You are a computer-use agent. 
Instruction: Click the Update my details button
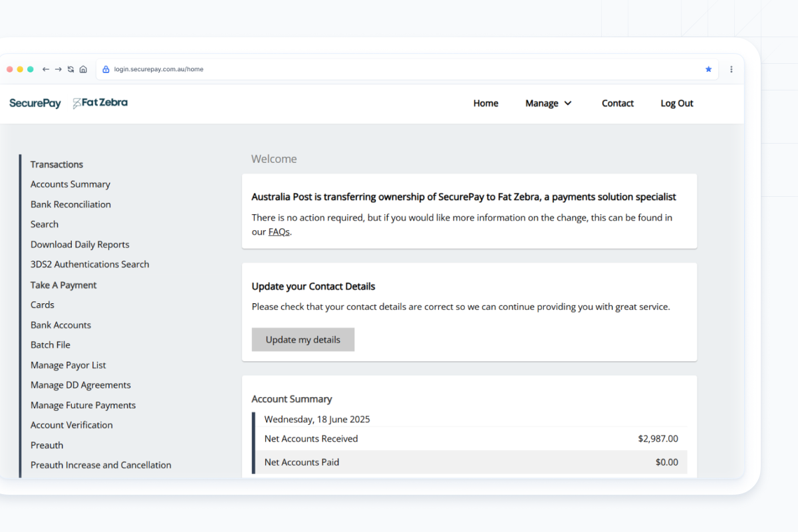[303, 339]
